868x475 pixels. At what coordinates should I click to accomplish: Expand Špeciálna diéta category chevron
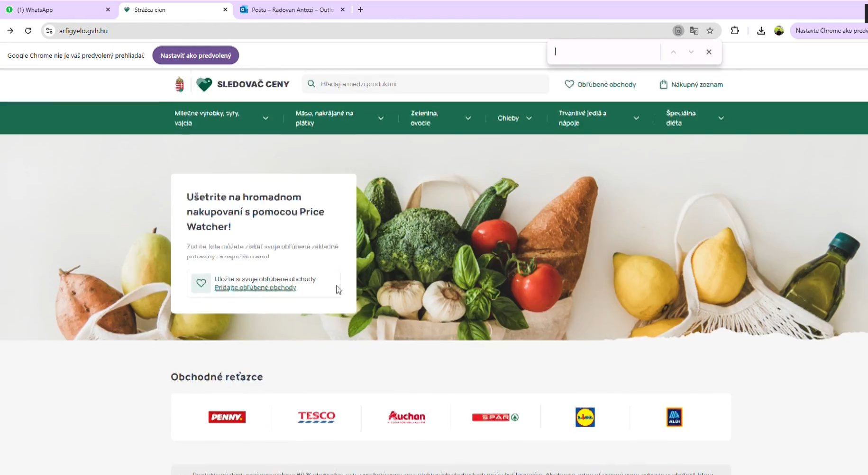(721, 118)
